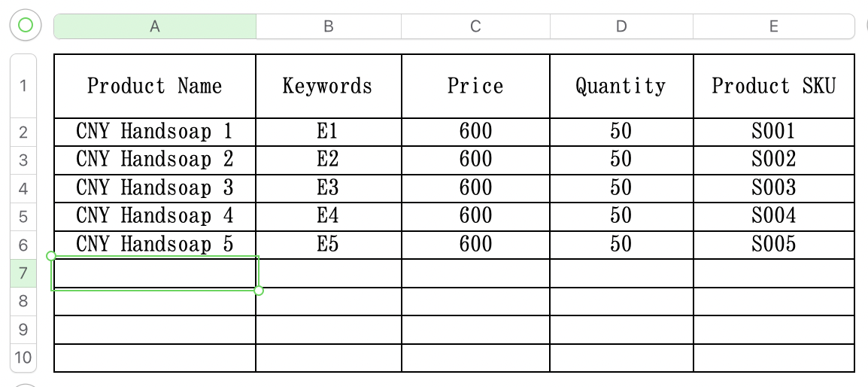This screenshot has width=868, height=387.
Task: Click the bottom-right selection handle of cell A7
Action: click(259, 291)
